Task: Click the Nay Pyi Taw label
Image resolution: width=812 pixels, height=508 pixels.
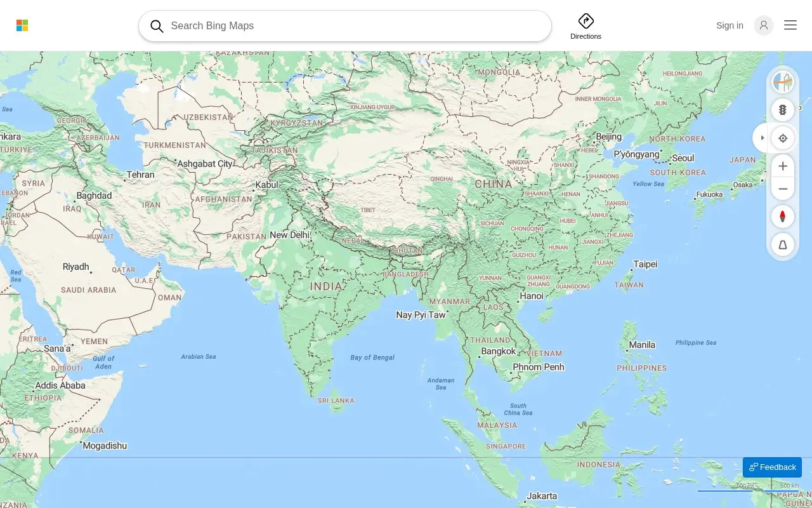Action: [421, 315]
